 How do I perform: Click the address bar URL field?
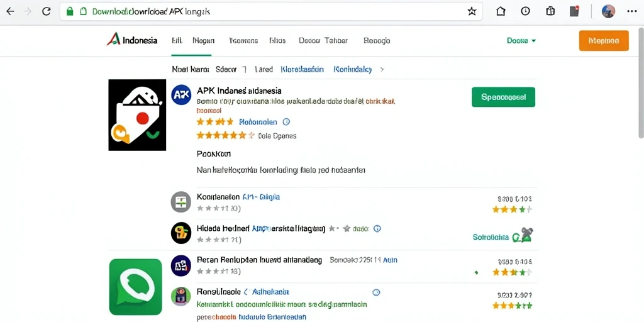[x=271, y=11]
